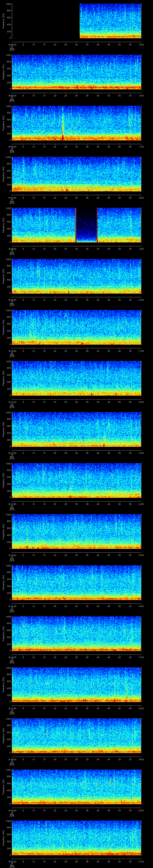The height and width of the screenshot is (868, 153).
Task: Select the 8:07:00 time axis label
Action: pos(12,197)
